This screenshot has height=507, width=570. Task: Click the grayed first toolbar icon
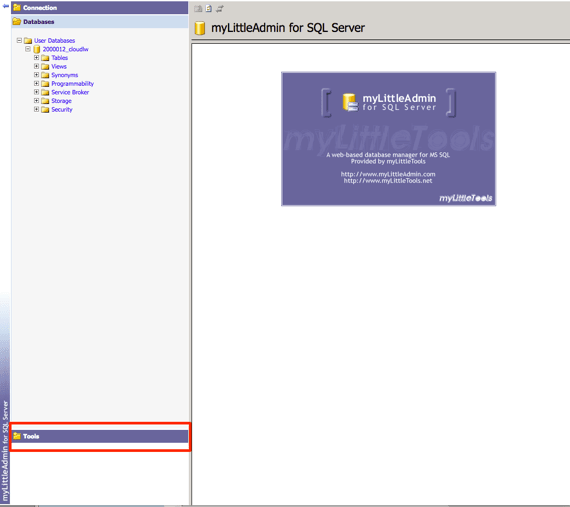198,8
